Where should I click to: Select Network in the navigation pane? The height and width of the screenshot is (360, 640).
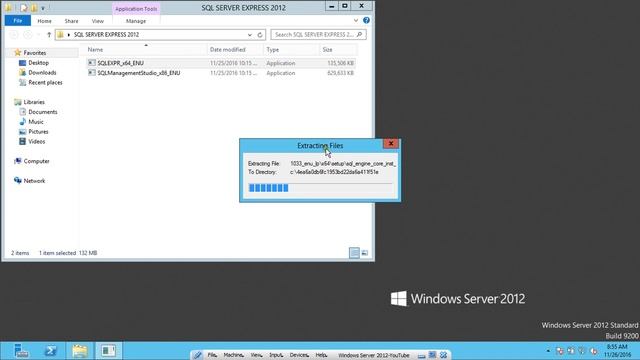pyautogui.click(x=34, y=181)
